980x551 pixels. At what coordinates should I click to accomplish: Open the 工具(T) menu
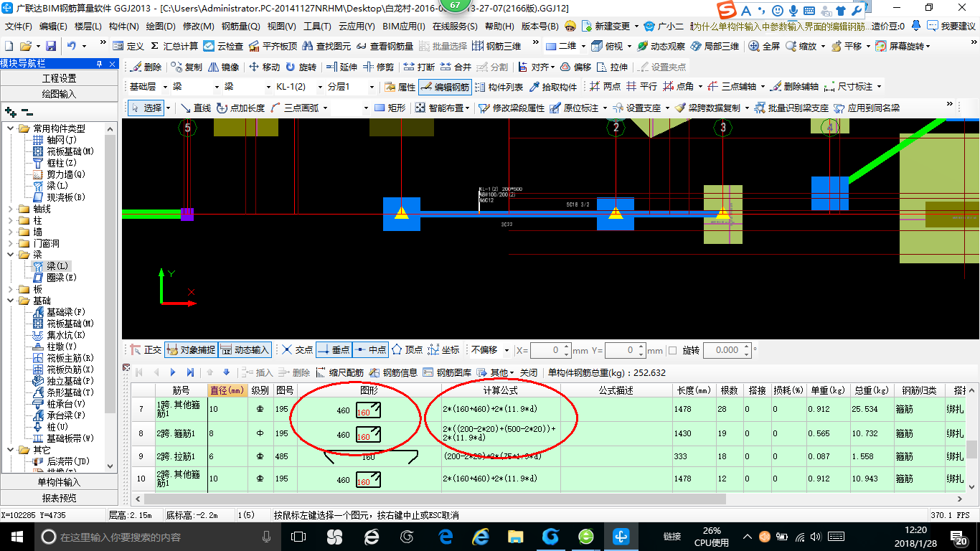(317, 26)
